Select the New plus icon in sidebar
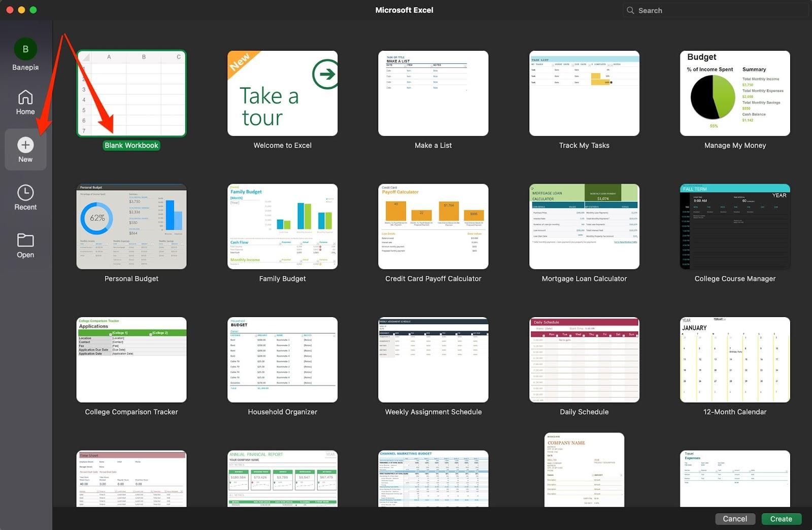Viewport: 812px width, 530px height. point(25,145)
